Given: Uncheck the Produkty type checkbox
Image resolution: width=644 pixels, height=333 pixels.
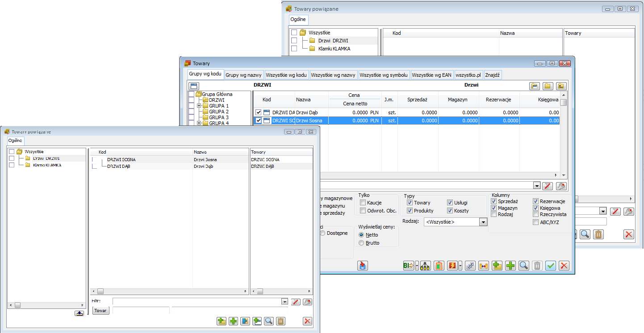Looking at the screenshot, I should click(x=410, y=211).
